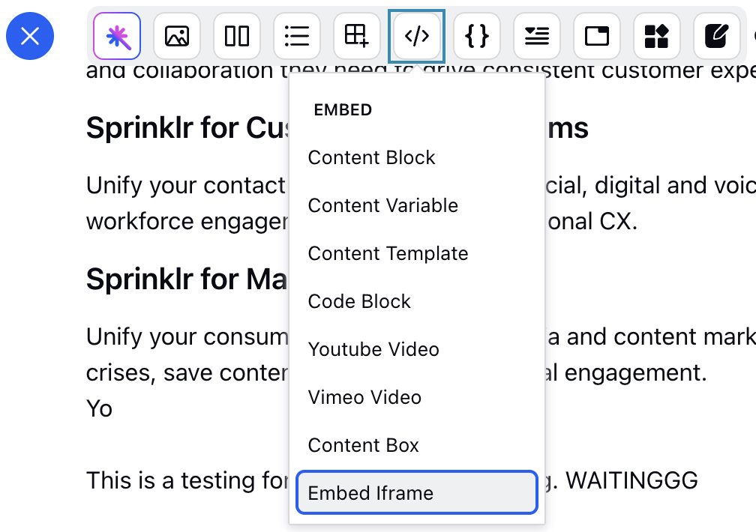This screenshot has width=756, height=532.
Task: Pick Content Template from the Embed list
Action: pos(417,253)
